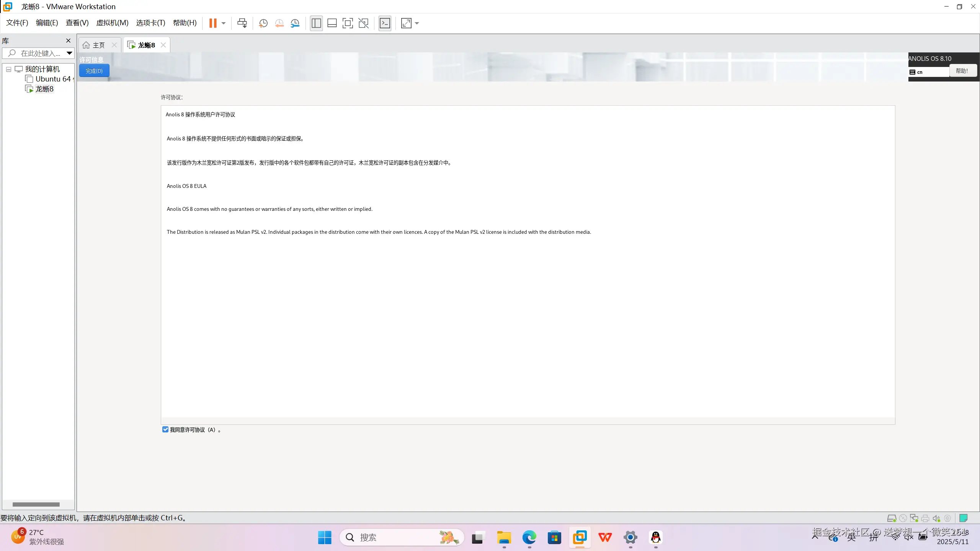Take a snapshot of the virtual machine

pos(263,23)
